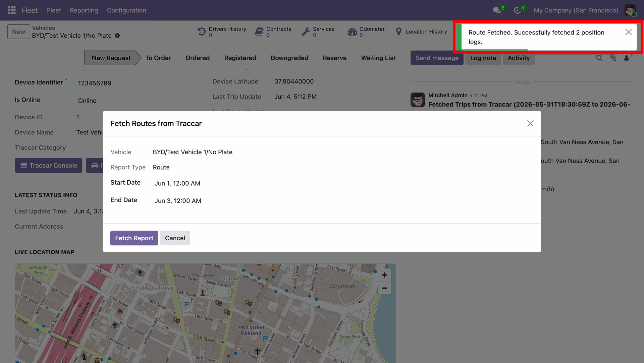This screenshot has width=644, height=363.
Task: Select the Waiting List status stage
Action: coord(378,58)
